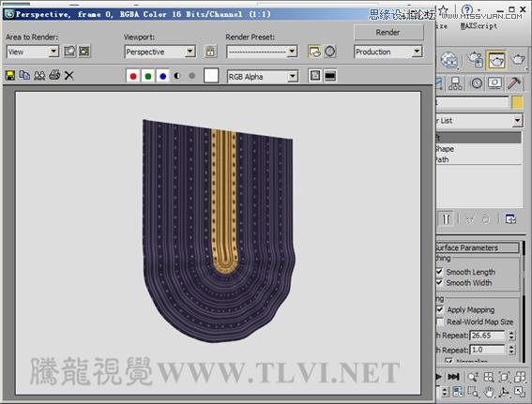The width and height of the screenshot is (532, 404).
Task: Open the Render Setup icon
Action: click(315, 52)
